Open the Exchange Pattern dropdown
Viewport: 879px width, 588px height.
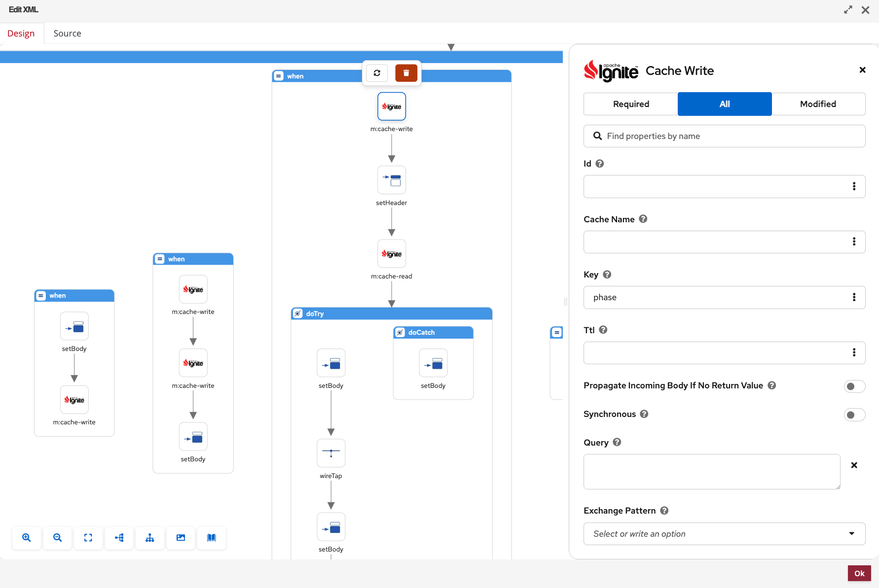click(724, 534)
